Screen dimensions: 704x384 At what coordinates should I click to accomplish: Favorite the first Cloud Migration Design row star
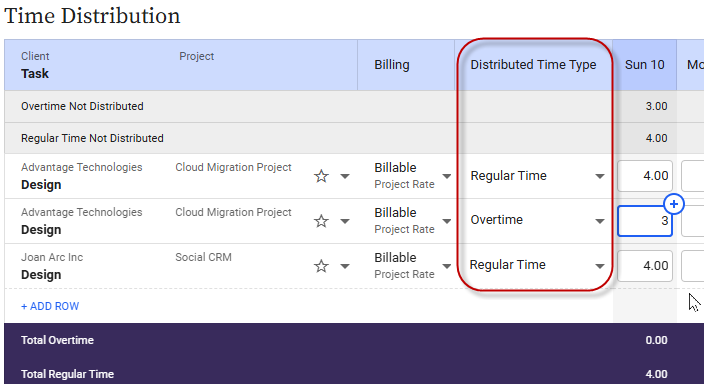click(x=321, y=176)
